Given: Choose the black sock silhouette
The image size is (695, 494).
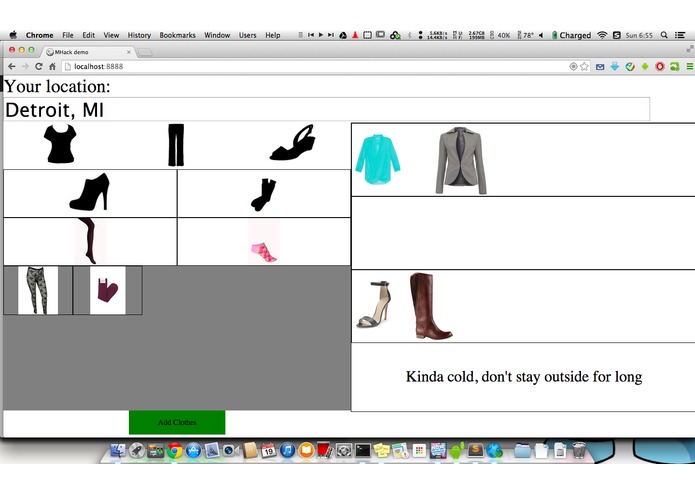Looking at the screenshot, I should (x=263, y=194).
